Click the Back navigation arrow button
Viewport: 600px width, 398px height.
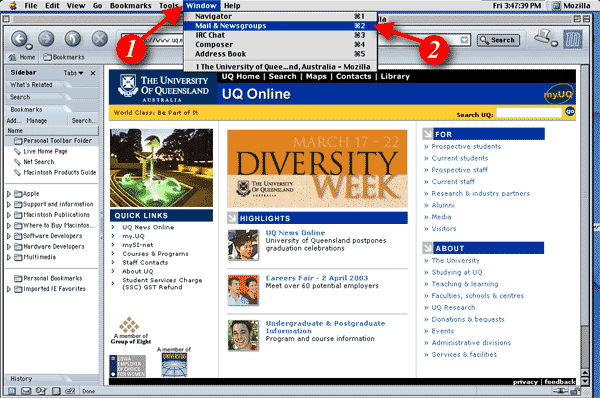click(19, 39)
